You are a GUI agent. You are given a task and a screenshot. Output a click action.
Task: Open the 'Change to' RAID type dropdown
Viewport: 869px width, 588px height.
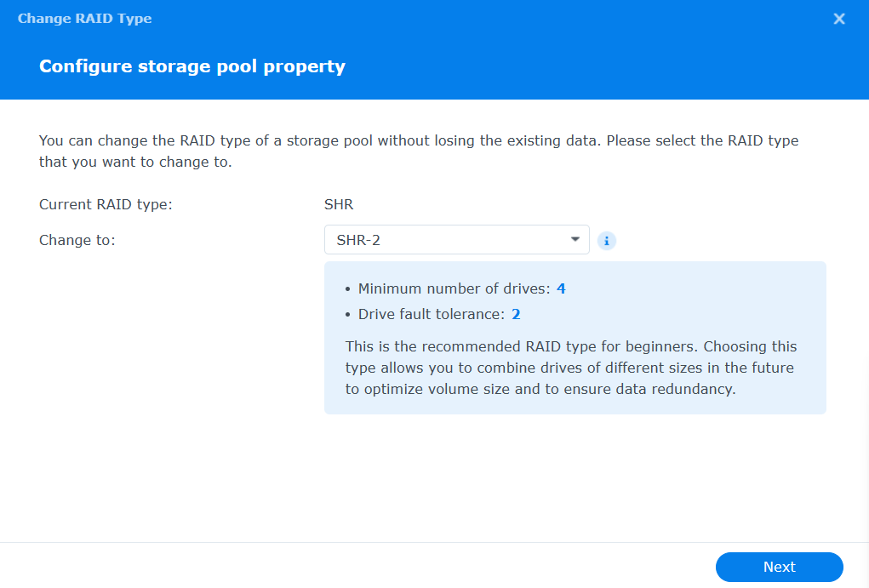click(456, 239)
